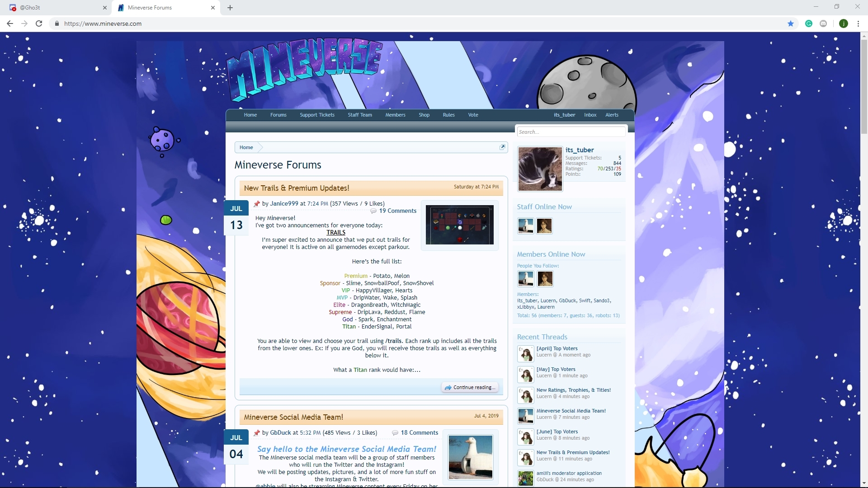Switch to the @Gho3t tab
868x488 pixels.
coord(56,8)
